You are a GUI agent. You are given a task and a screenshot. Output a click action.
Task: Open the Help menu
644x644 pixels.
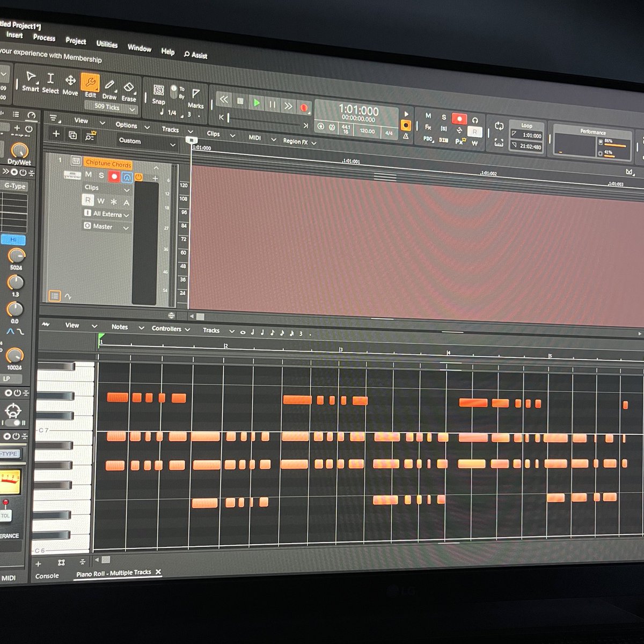pyautogui.click(x=168, y=52)
